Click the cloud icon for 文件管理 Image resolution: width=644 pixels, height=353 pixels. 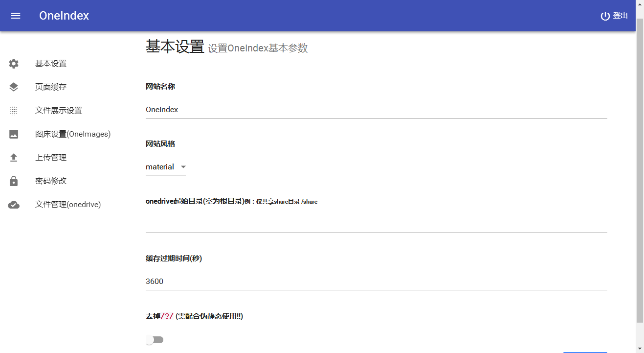14,205
